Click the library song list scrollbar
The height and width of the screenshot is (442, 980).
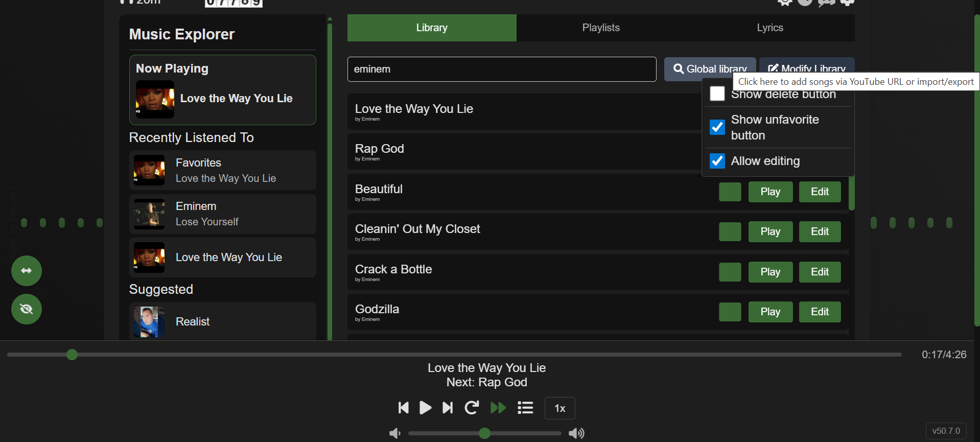[x=852, y=194]
